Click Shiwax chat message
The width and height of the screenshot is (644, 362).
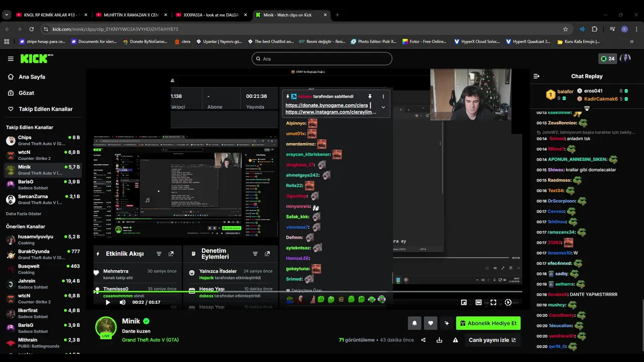(x=576, y=170)
